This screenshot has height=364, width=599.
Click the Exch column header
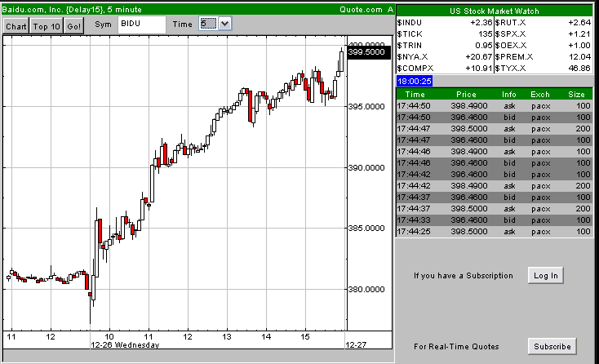[x=539, y=95]
